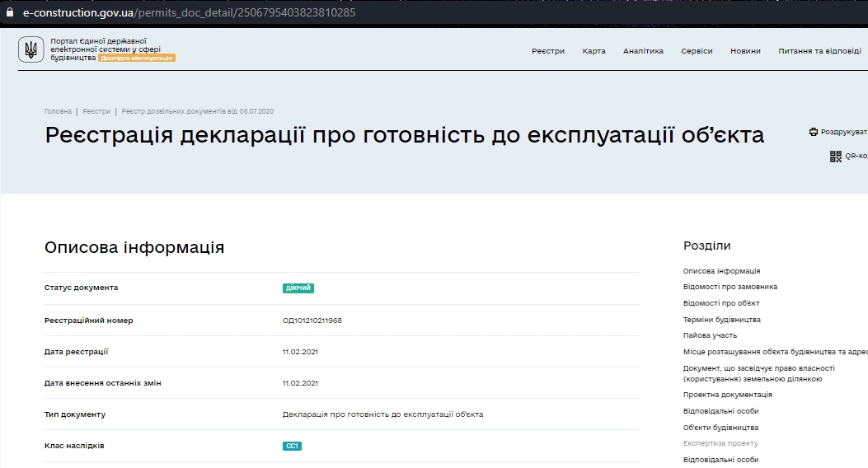Open the Новини menu item
This screenshot has height=468, width=868.
(745, 51)
